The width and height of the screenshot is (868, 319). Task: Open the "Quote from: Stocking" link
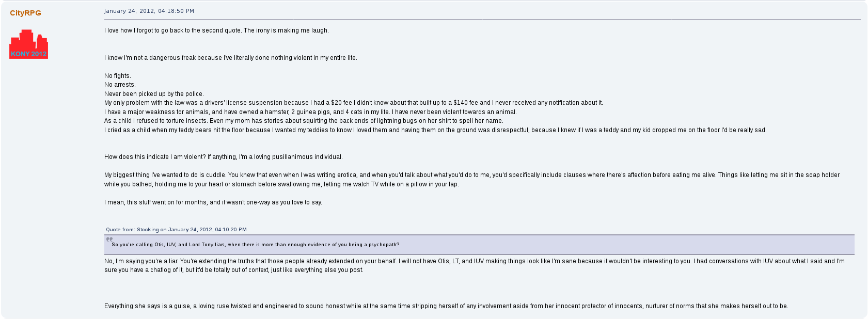click(x=176, y=230)
